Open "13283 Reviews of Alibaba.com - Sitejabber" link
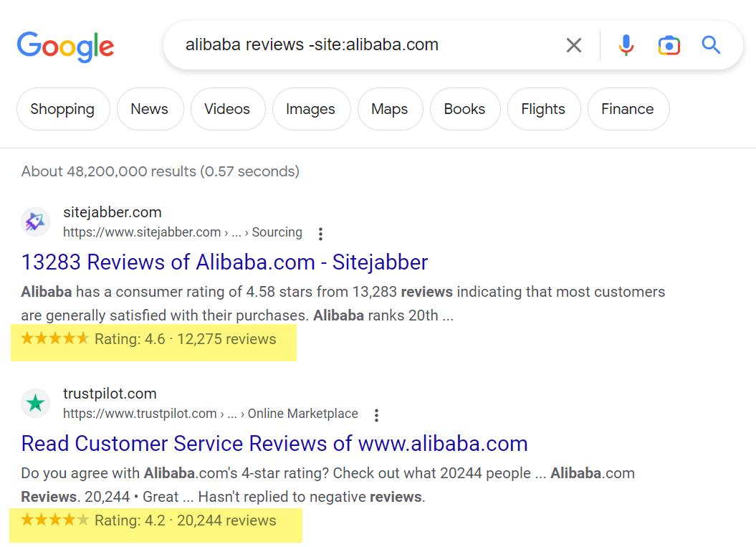This screenshot has height=547, width=756. click(224, 262)
